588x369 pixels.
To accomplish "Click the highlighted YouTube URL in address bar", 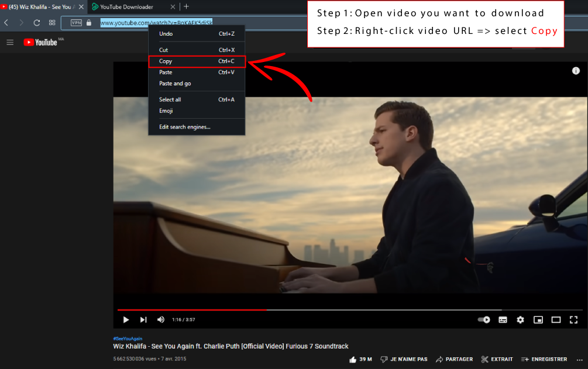I will (x=156, y=22).
